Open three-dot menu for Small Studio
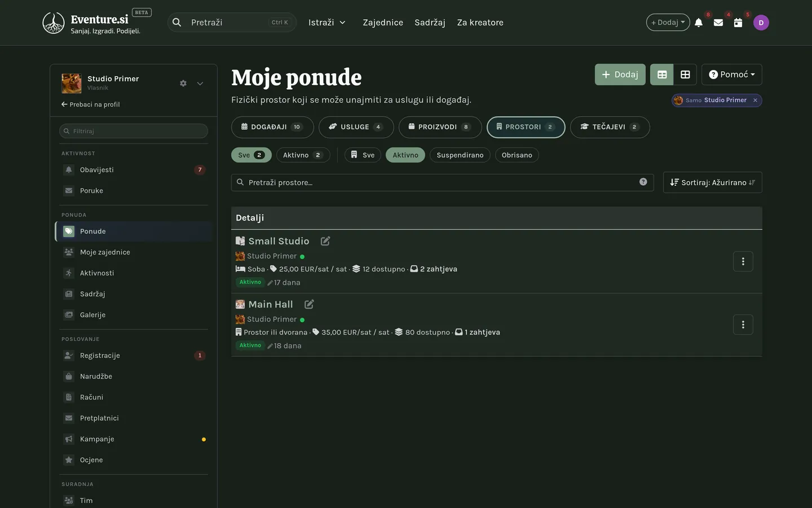 tap(743, 261)
